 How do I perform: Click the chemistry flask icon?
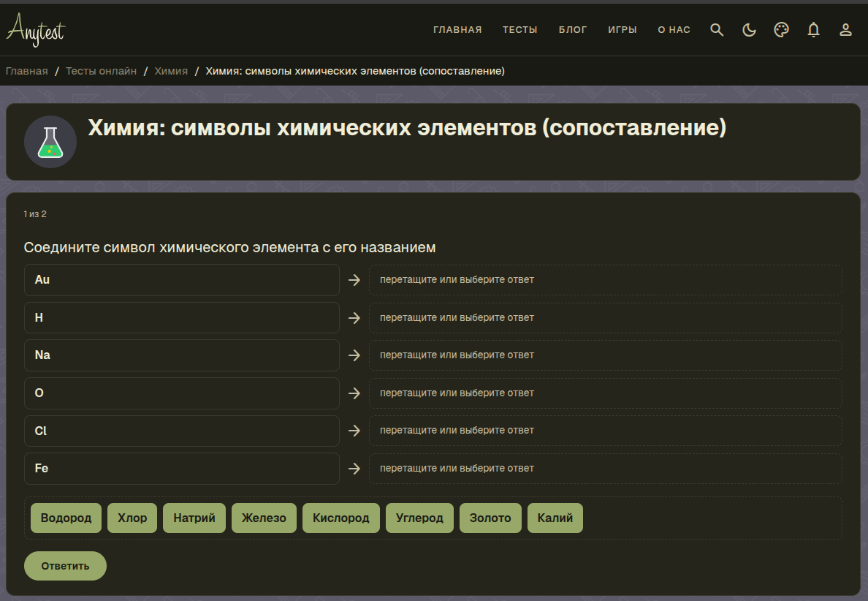[50, 142]
